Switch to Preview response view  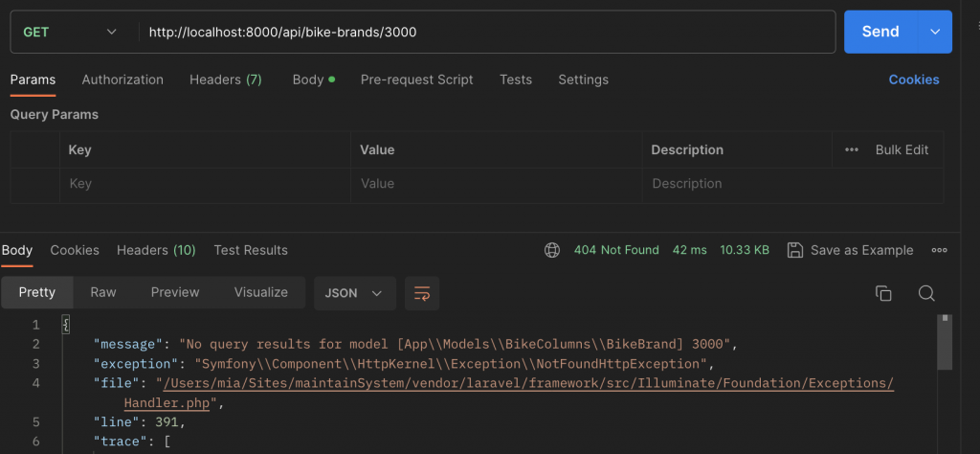[175, 292]
